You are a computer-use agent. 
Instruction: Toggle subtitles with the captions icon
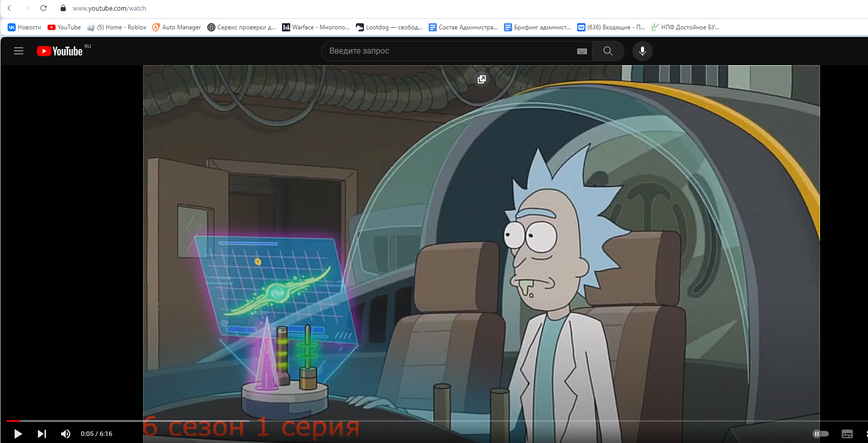[847, 434]
